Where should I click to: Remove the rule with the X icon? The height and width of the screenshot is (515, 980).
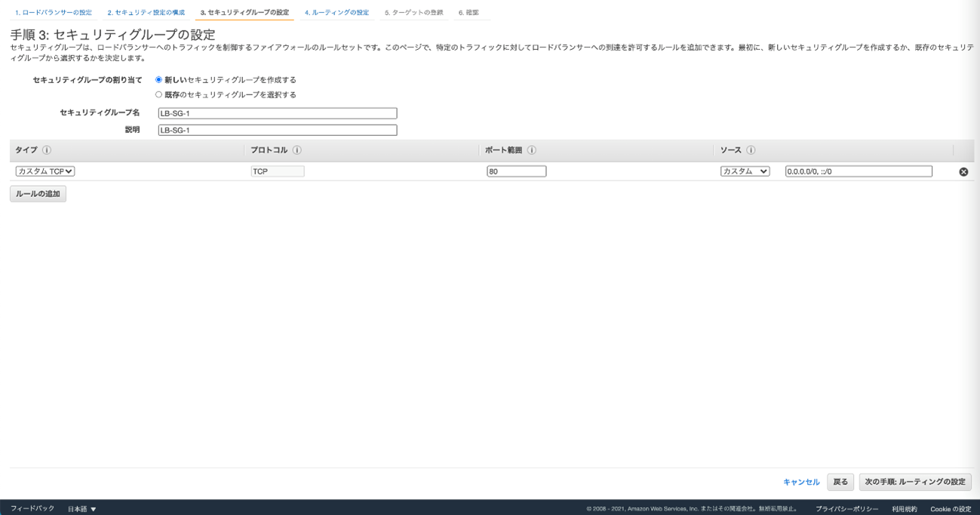click(x=963, y=172)
